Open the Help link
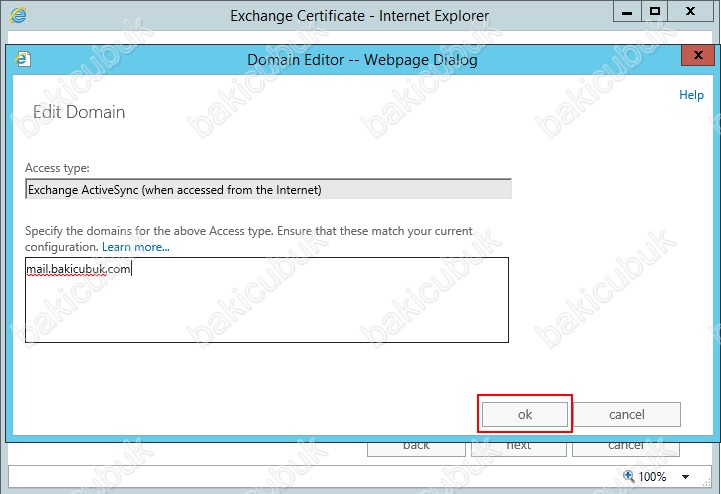 pos(691,95)
